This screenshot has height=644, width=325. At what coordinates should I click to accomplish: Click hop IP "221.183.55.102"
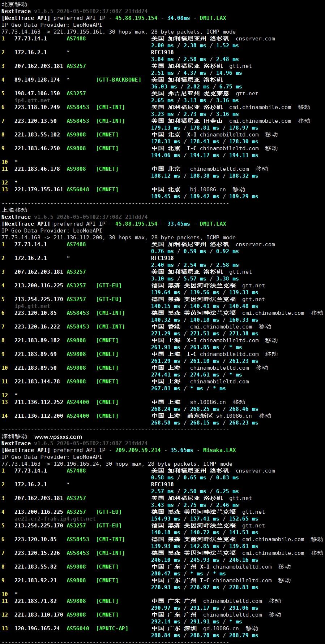[37, 134]
